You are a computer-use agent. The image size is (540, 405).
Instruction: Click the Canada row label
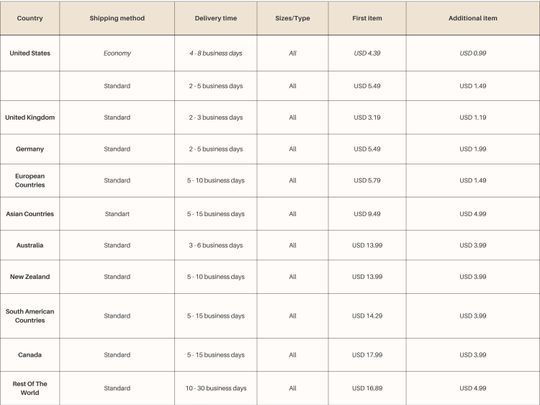[30, 355]
